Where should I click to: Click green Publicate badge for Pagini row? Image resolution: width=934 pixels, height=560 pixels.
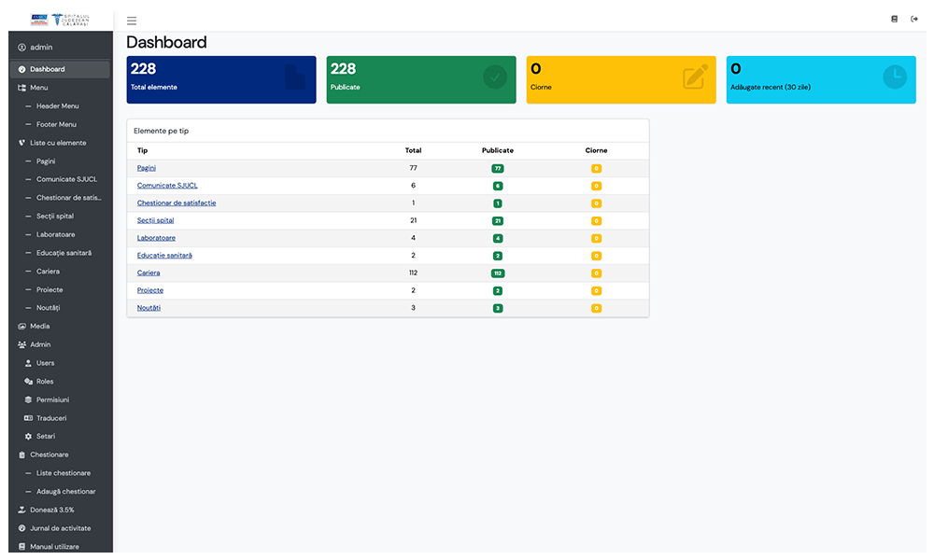pos(498,168)
